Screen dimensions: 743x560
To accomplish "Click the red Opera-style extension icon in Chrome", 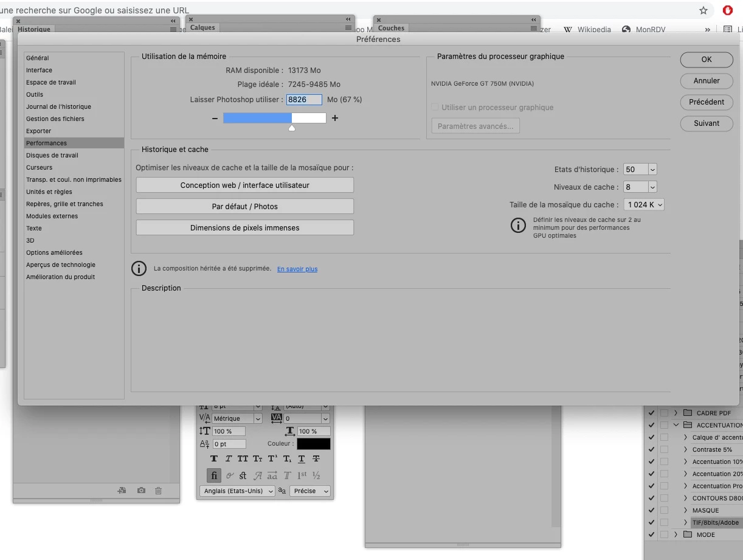I will (x=728, y=10).
